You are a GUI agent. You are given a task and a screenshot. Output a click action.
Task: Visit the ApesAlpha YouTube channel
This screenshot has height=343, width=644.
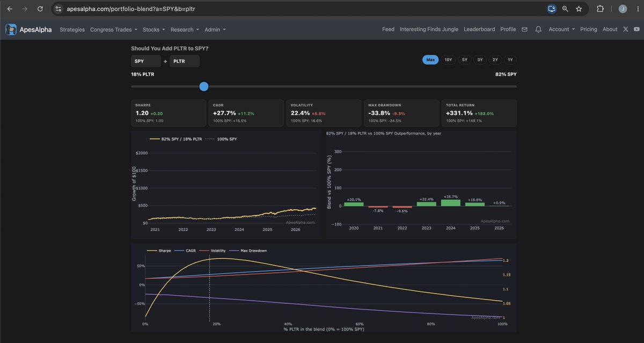point(636,30)
